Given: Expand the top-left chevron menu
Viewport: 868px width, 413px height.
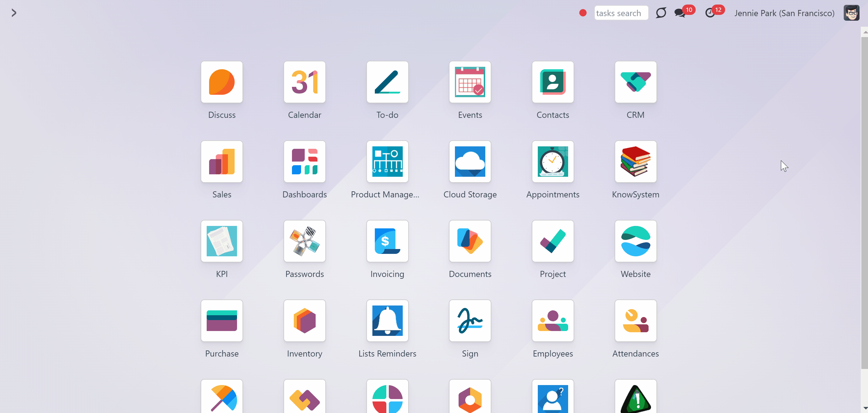Looking at the screenshot, I should click(x=14, y=13).
